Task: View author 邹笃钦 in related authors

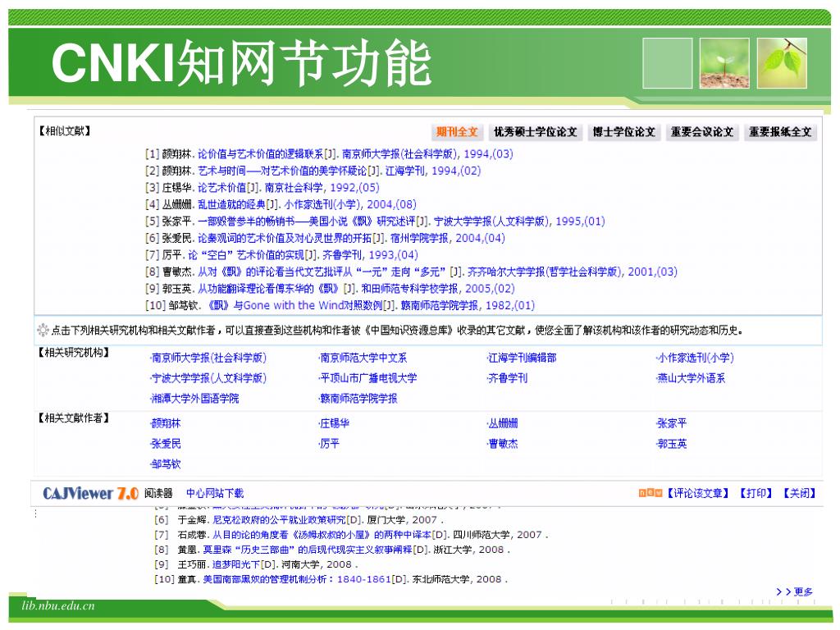Action: click(166, 464)
